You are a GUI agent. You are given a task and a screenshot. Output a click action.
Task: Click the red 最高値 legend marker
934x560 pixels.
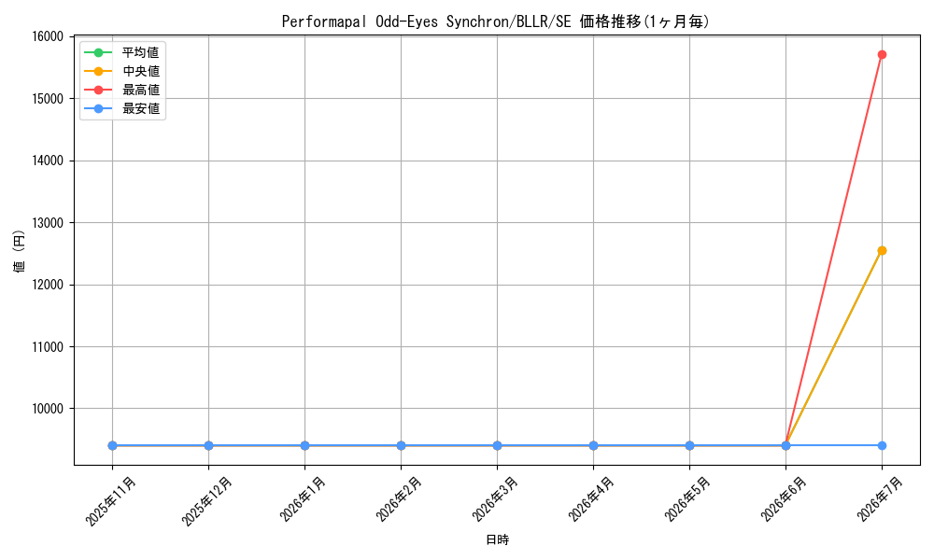(98, 90)
